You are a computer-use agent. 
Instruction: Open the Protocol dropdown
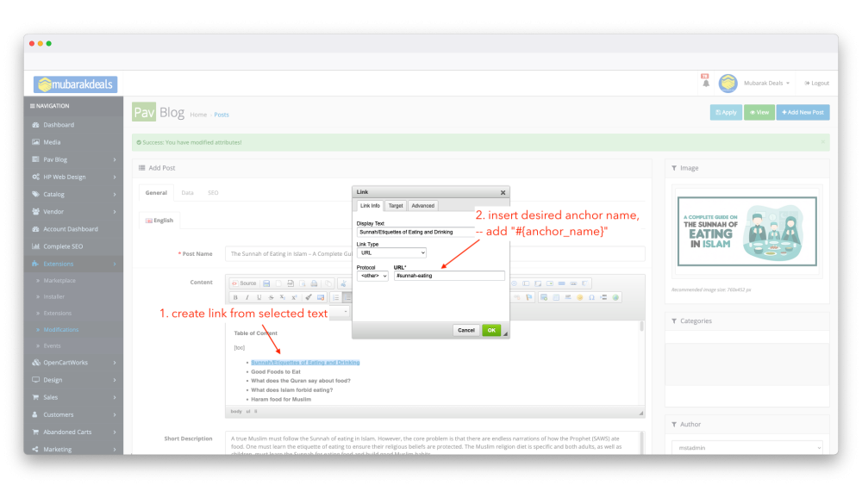pyautogui.click(x=372, y=276)
